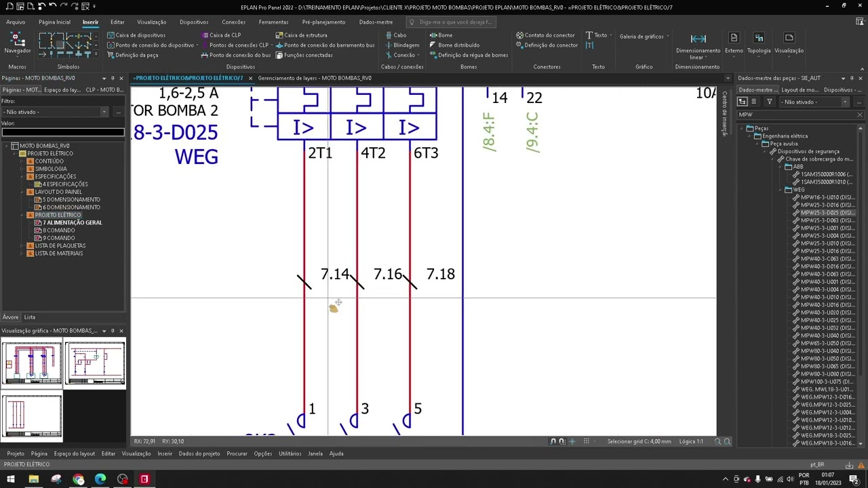Select LISTA DE MATERIAIS in page tree
The image size is (868, 488).
pyautogui.click(x=59, y=253)
